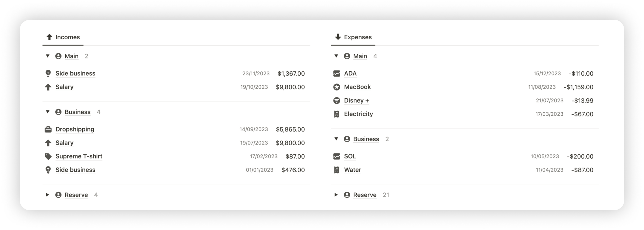The image size is (644, 230).
Task: Click the upward arrow icon beside Salary
Action: (x=49, y=87)
